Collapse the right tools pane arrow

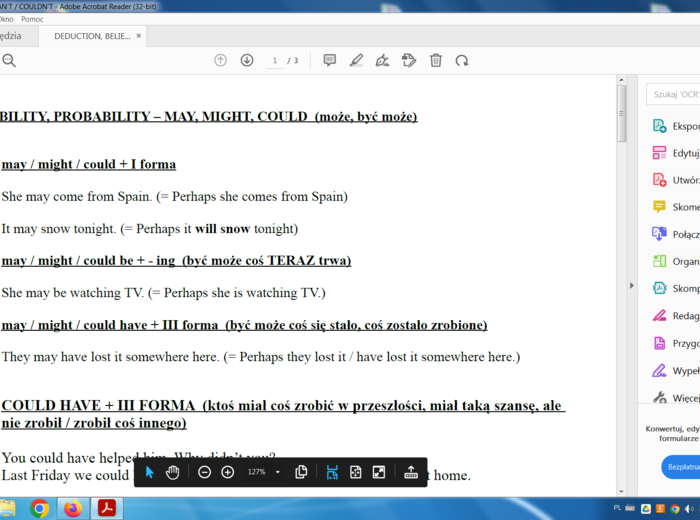631,285
